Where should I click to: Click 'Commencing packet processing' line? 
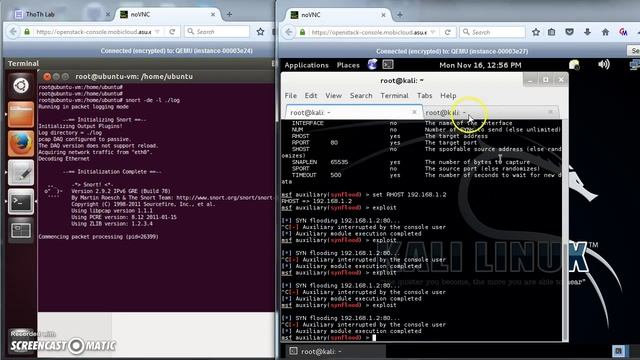tap(98, 237)
